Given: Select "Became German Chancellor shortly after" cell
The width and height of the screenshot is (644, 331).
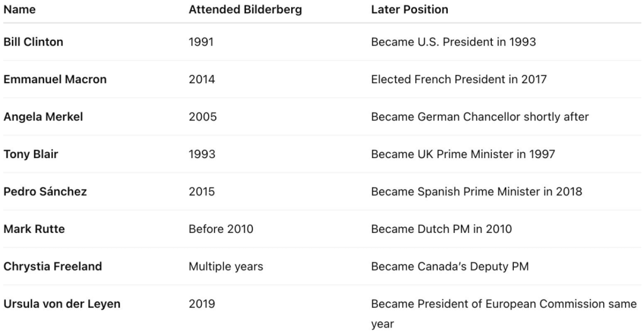Looking at the screenshot, I should [480, 117].
